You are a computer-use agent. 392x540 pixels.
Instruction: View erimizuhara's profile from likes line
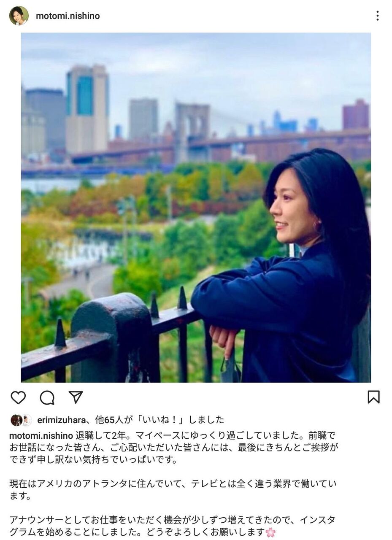pyautogui.click(x=61, y=420)
